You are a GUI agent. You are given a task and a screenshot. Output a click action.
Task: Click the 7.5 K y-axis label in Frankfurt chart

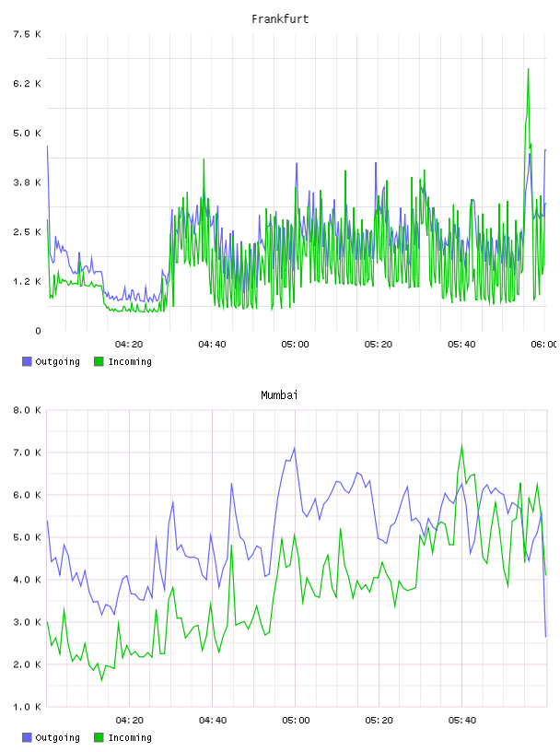point(27,34)
